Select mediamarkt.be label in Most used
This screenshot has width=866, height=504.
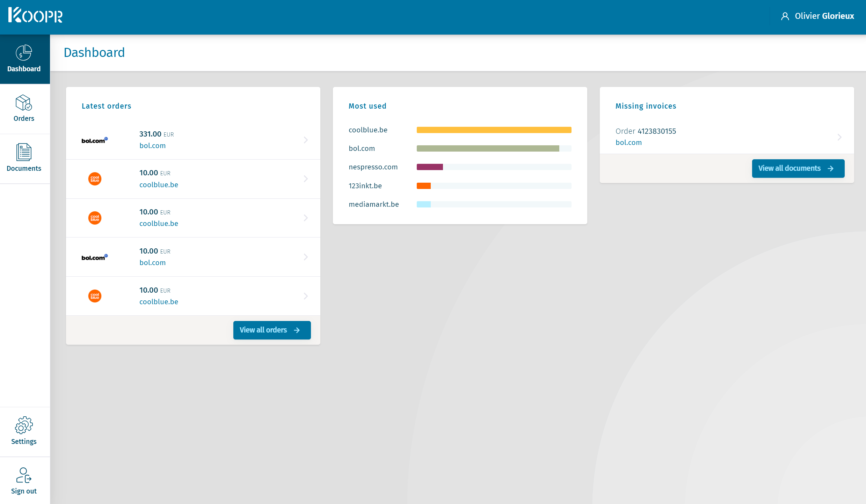(x=374, y=204)
